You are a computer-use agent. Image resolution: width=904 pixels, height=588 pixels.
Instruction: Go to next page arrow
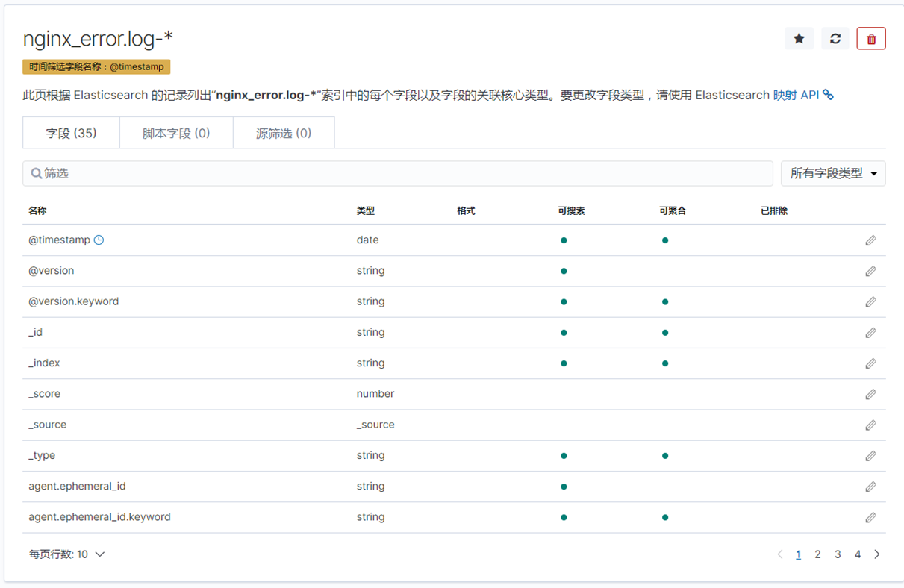click(x=877, y=554)
